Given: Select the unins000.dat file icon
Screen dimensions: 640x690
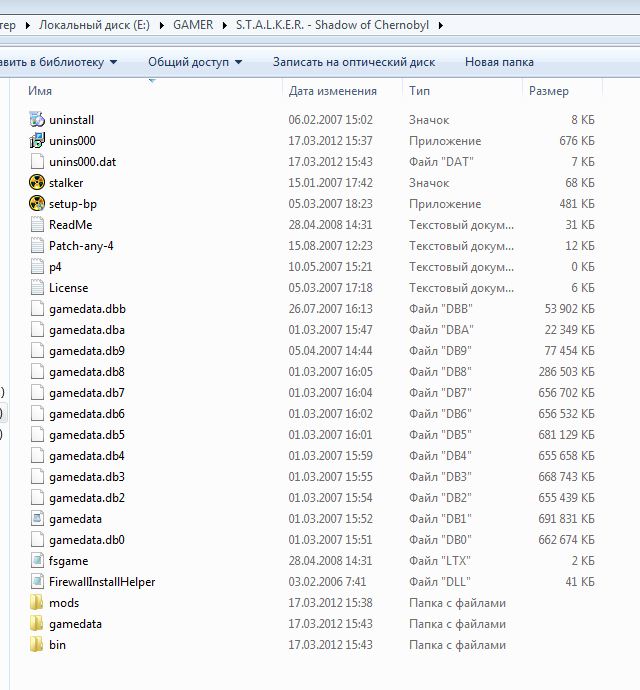Looking at the screenshot, I should 37,161.
